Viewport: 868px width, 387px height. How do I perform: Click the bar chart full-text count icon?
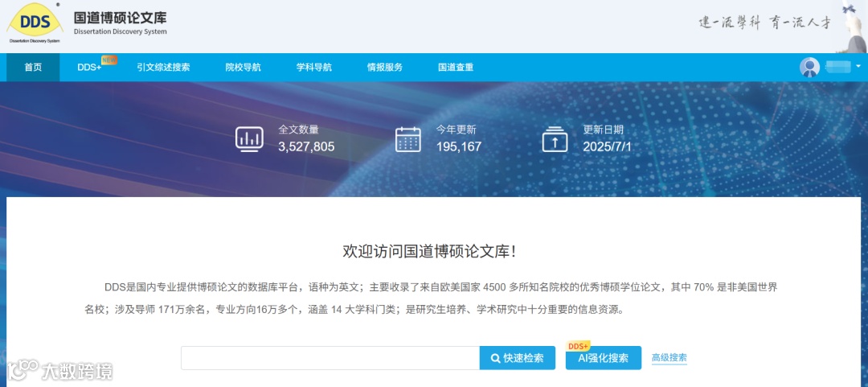pyautogui.click(x=250, y=138)
